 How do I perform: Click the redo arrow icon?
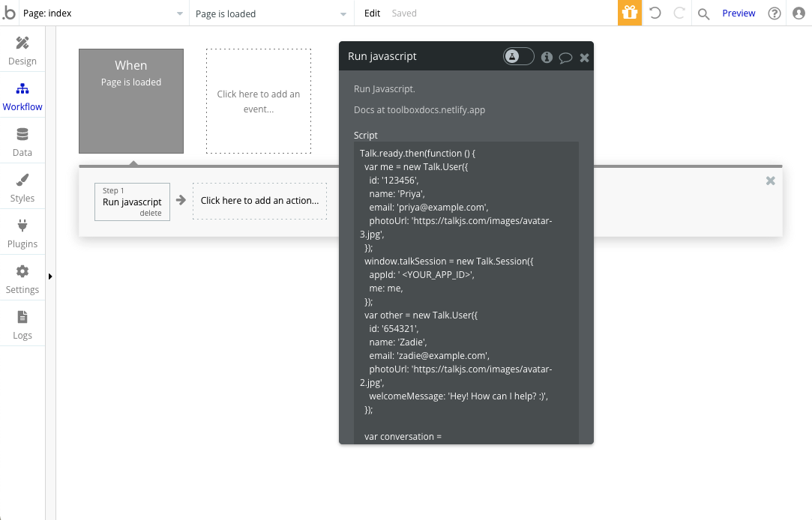tap(679, 13)
